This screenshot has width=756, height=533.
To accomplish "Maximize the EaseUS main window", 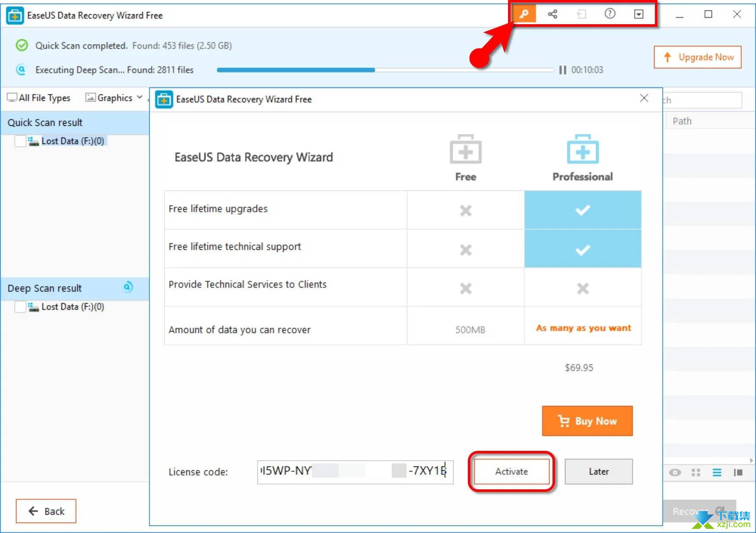I will click(x=708, y=14).
